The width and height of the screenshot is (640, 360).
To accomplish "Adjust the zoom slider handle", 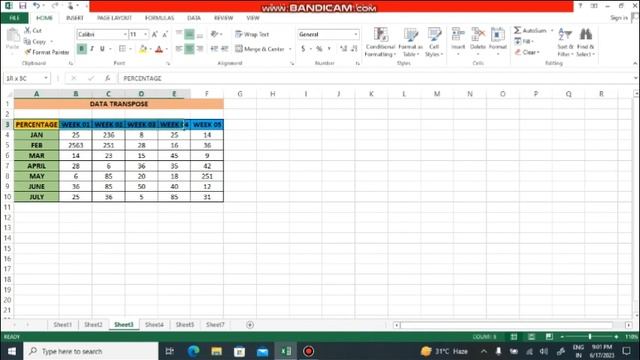I will (590, 336).
